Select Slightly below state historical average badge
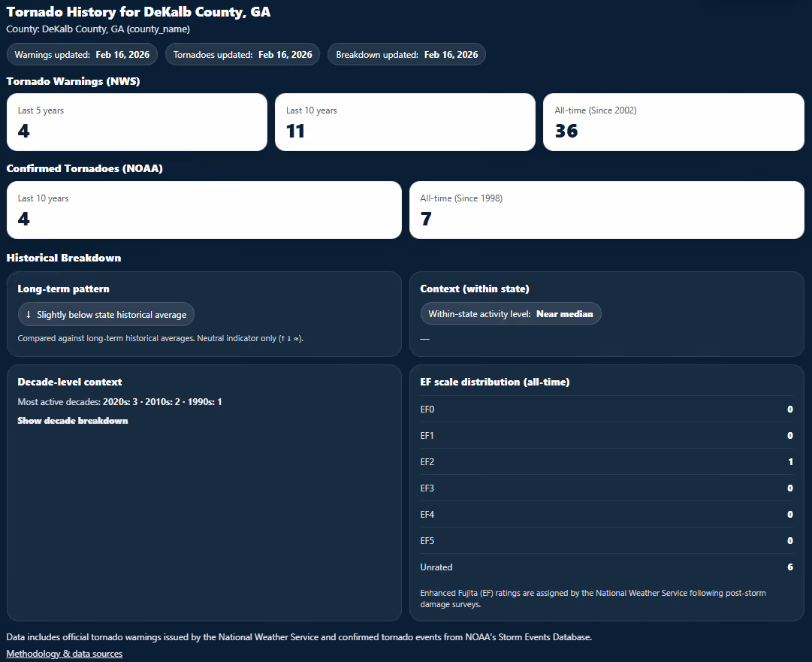This screenshot has height=662, width=812. tap(106, 314)
